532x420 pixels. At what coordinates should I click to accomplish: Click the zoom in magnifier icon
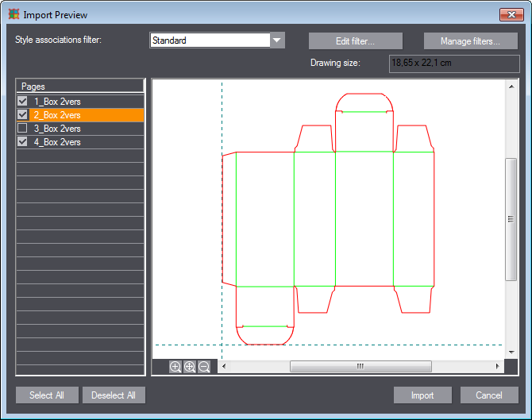coord(175,367)
